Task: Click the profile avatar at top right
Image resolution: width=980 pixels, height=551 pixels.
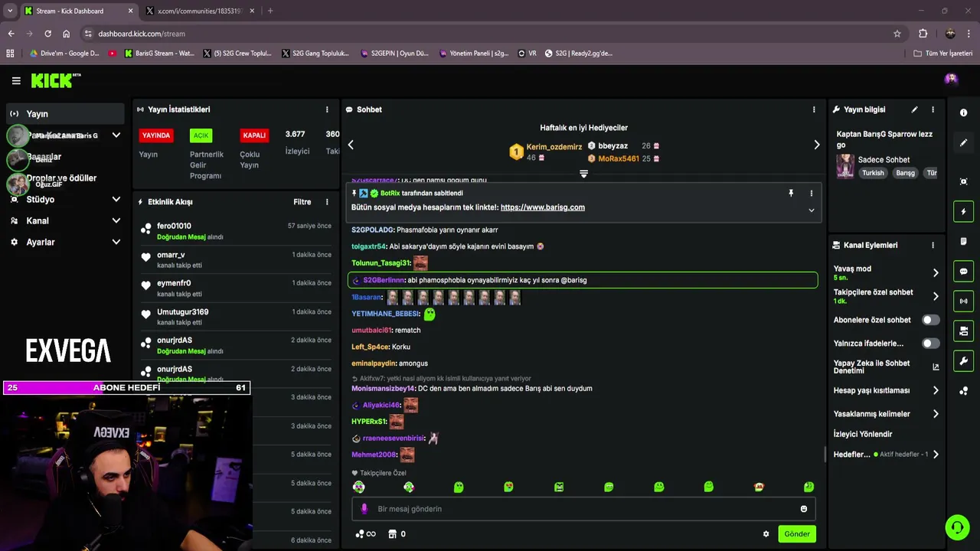Action: [x=951, y=79]
